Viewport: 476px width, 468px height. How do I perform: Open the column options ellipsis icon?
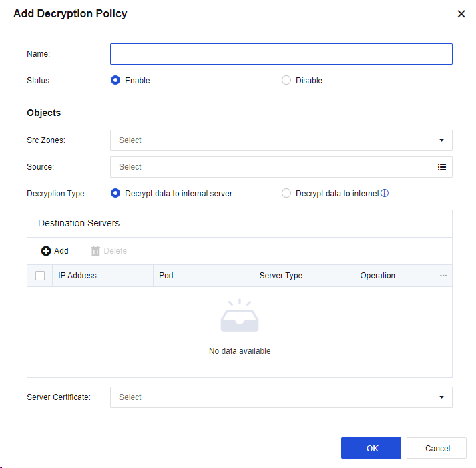click(x=443, y=276)
